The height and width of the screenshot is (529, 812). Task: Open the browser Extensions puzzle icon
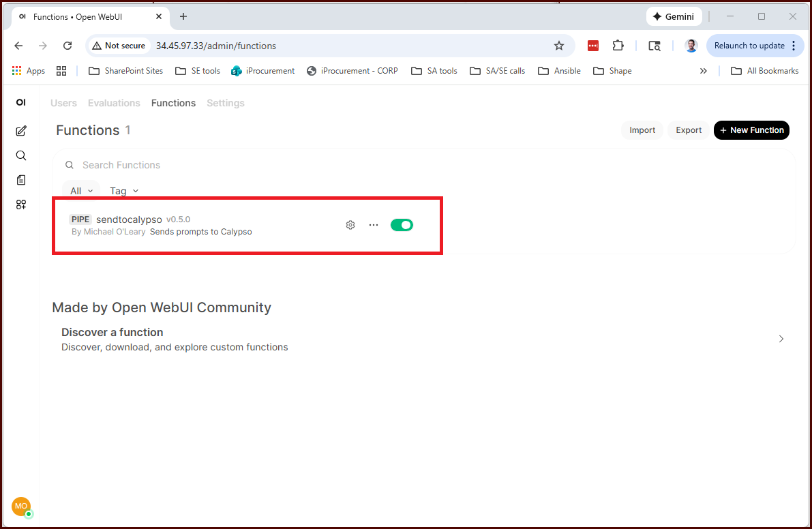click(618, 46)
